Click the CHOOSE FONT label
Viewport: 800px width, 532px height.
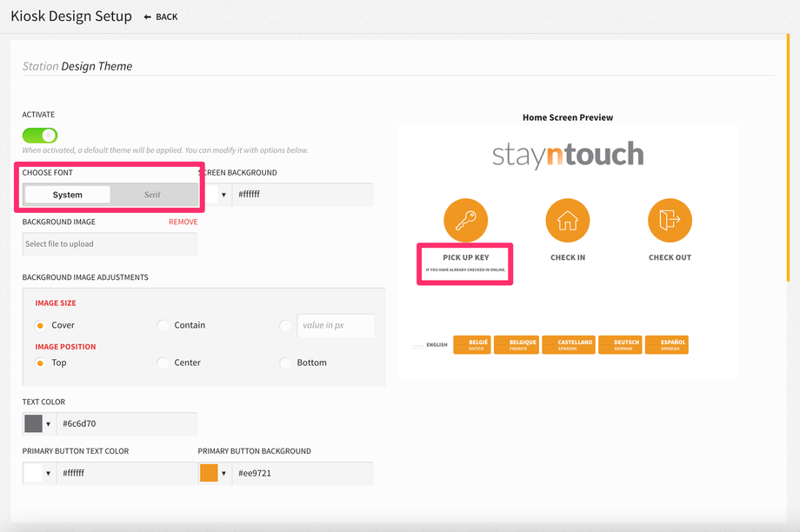pyautogui.click(x=48, y=173)
